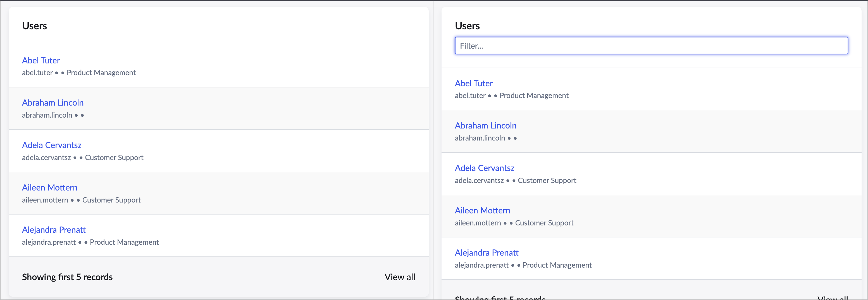Click Product Management next to Alejandra Prenatt
The width and height of the screenshot is (868, 300).
[x=124, y=242]
